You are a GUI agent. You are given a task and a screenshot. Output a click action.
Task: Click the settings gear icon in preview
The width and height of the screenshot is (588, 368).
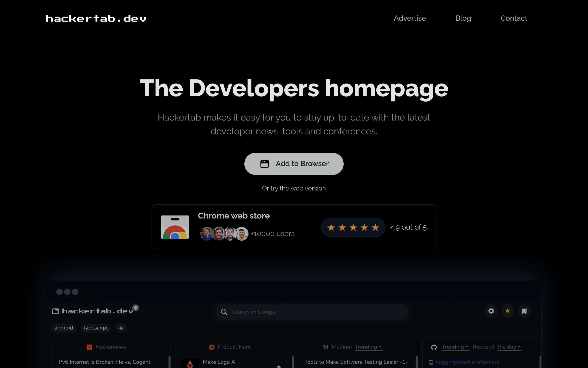coord(491,311)
